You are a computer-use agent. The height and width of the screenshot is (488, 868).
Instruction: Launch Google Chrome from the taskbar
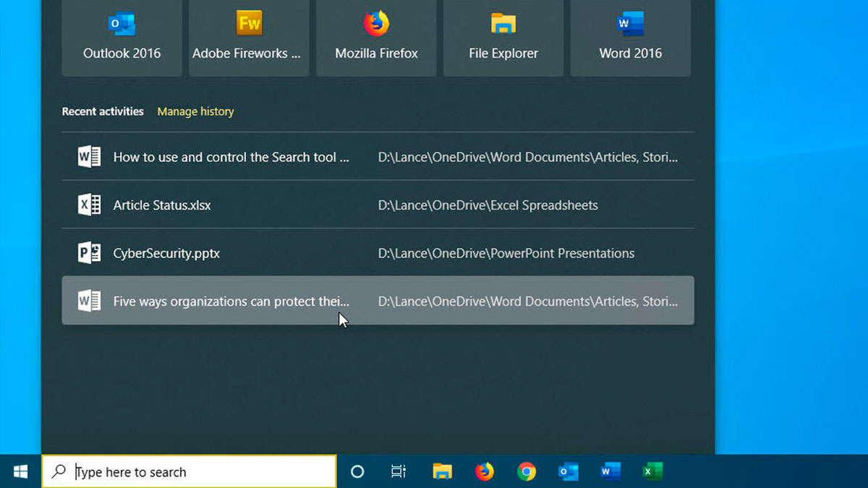(x=527, y=471)
